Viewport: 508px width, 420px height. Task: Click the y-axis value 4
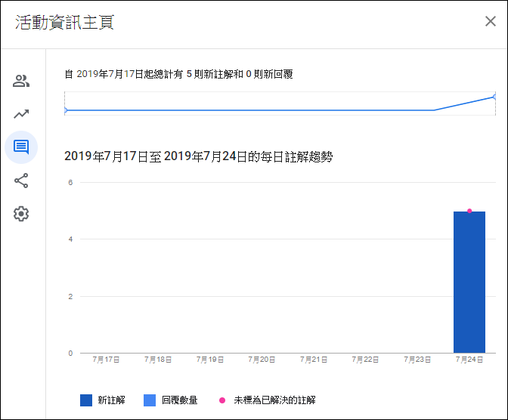(70, 239)
